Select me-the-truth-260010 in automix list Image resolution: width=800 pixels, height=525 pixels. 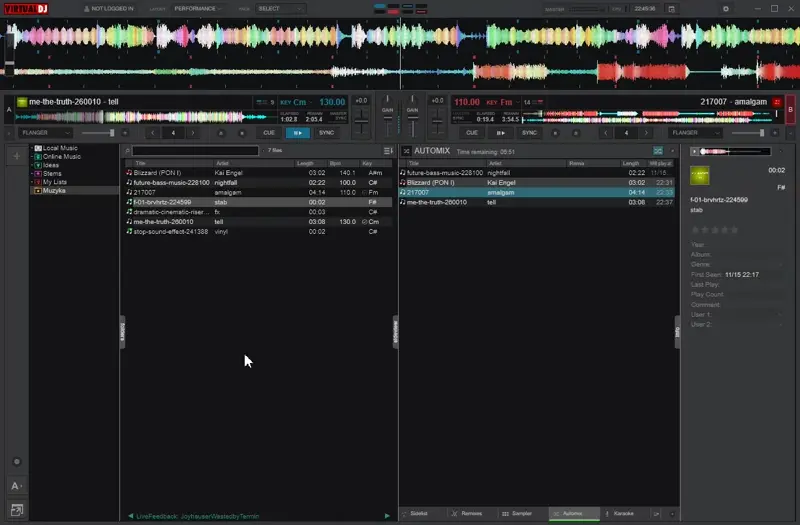click(x=537, y=203)
